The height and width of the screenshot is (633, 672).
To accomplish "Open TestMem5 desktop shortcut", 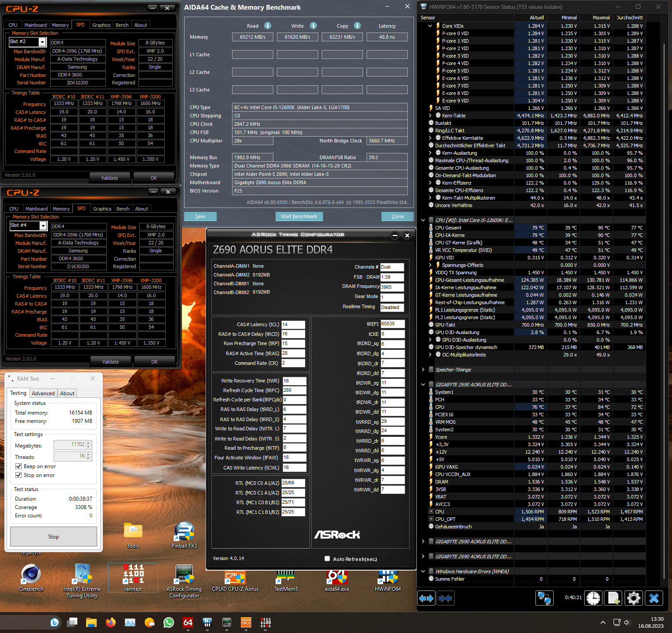I will coord(286,580).
